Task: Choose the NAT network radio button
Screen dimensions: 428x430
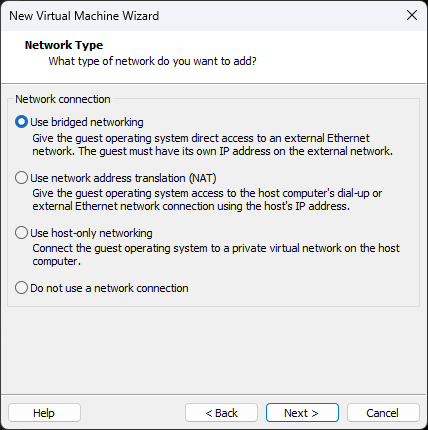Action: click(21, 178)
